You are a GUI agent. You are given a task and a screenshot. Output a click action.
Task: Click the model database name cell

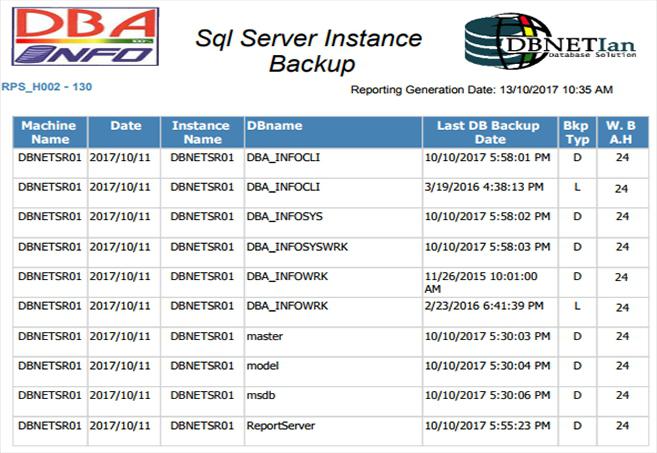pyautogui.click(x=262, y=366)
